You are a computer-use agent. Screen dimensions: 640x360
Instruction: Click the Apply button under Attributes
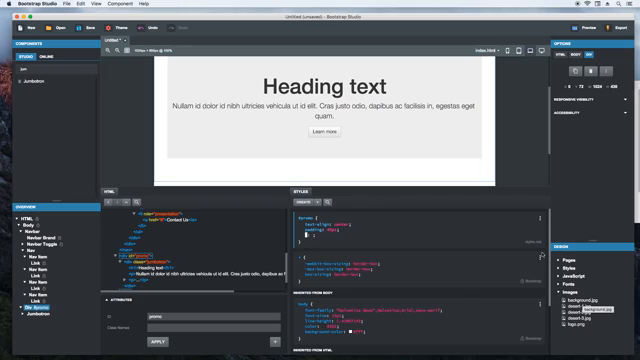158,342
